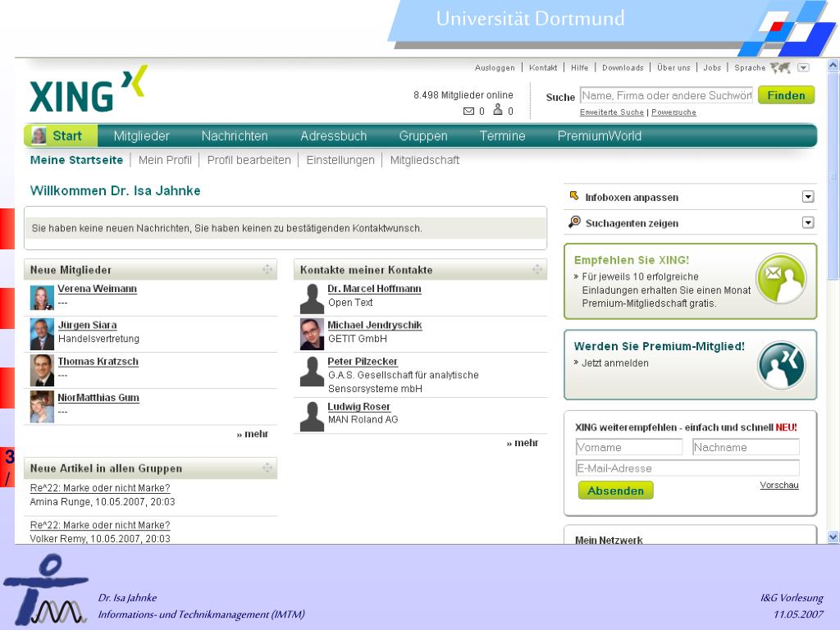Screen dimensions: 840x630
Task: Open the Gruppen tab
Action: (423, 136)
